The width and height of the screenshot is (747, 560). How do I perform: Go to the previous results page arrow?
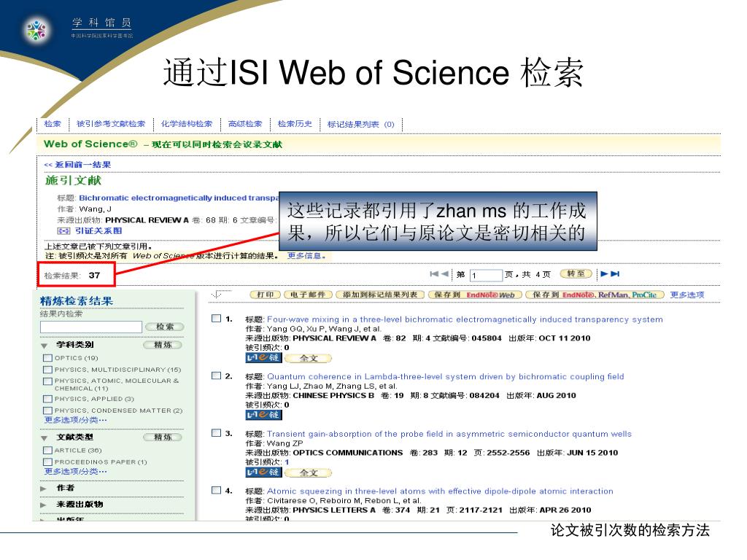click(444, 274)
